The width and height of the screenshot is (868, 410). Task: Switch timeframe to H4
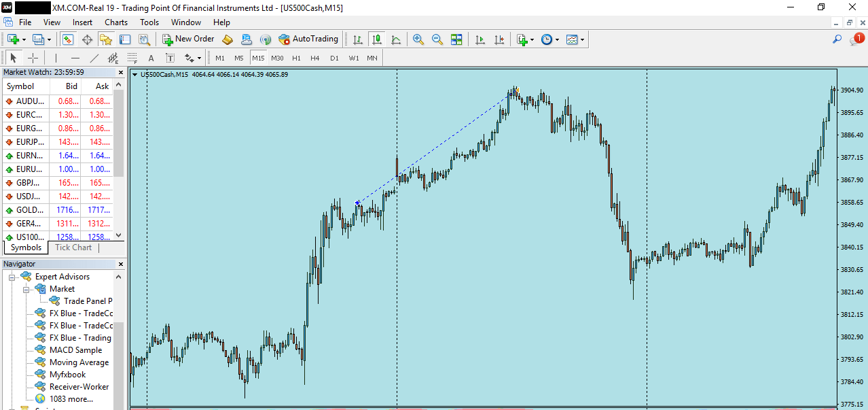(x=315, y=58)
